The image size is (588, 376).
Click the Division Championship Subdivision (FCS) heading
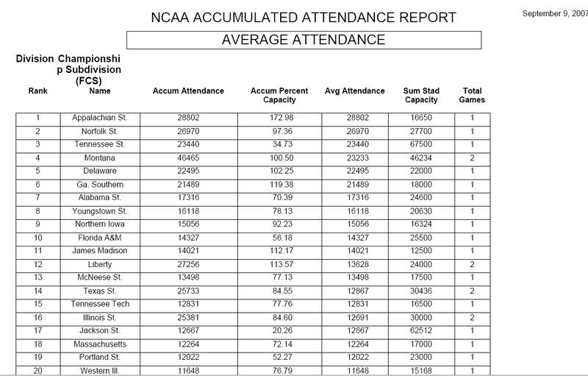click(x=69, y=69)
